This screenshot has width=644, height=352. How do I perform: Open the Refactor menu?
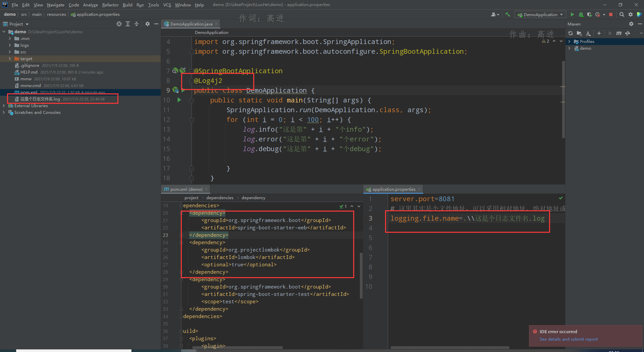pos(110,5)
